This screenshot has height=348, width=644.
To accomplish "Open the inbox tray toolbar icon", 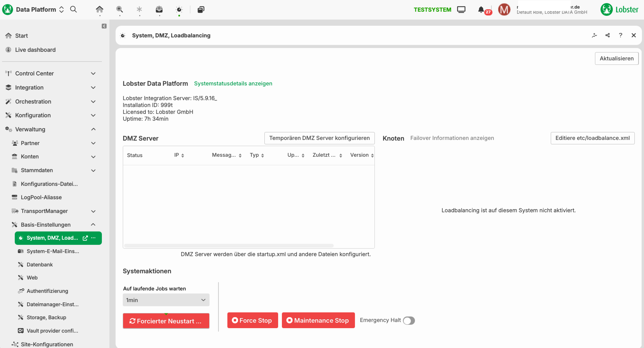I will (159, 9).
